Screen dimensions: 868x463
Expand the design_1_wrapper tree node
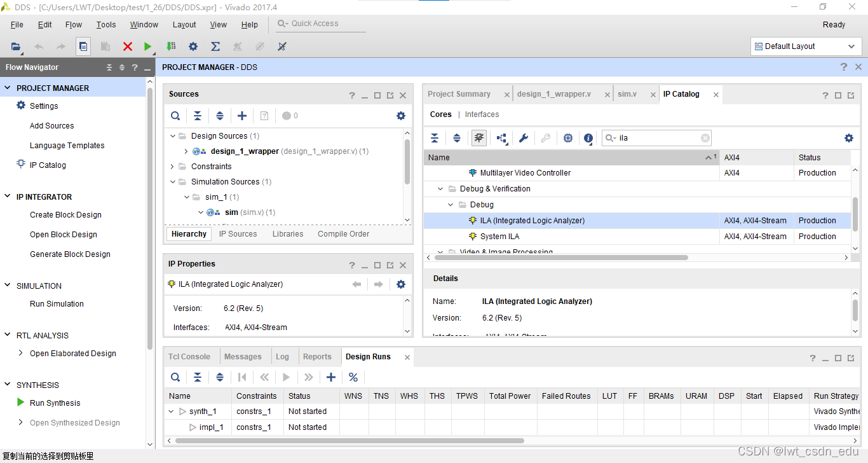pos(186,151)
